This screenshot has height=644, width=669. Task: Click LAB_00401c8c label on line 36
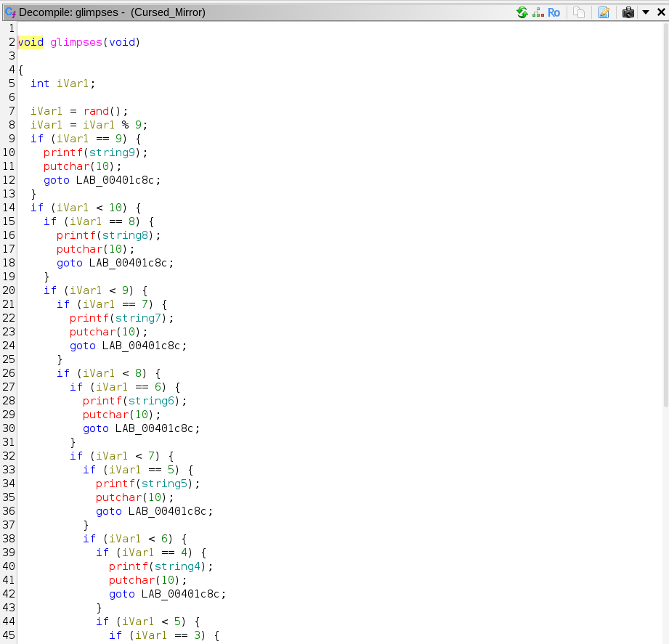pos(167,511)
